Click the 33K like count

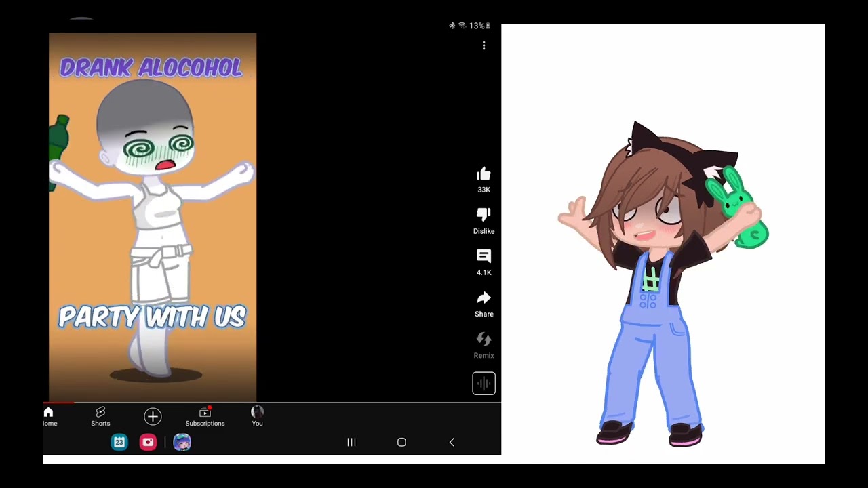pyautogui.click(x=484, y=190)
